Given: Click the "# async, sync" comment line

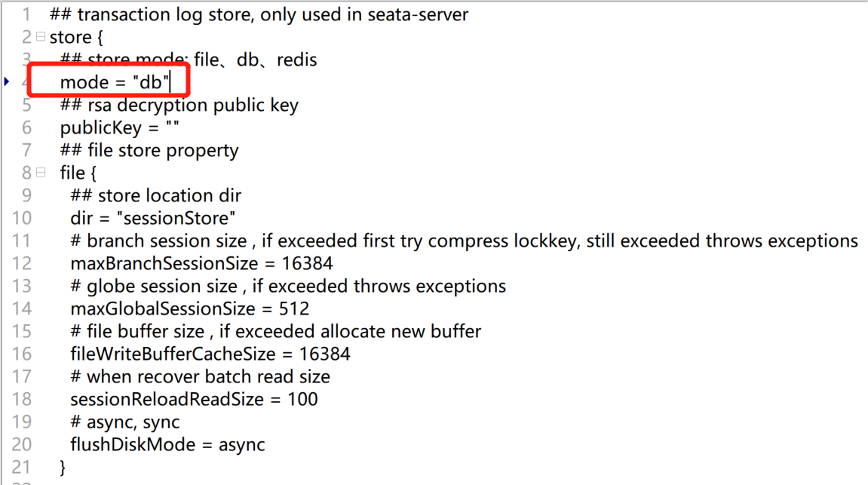Looking at the screenshot, I should pos(125,422).
